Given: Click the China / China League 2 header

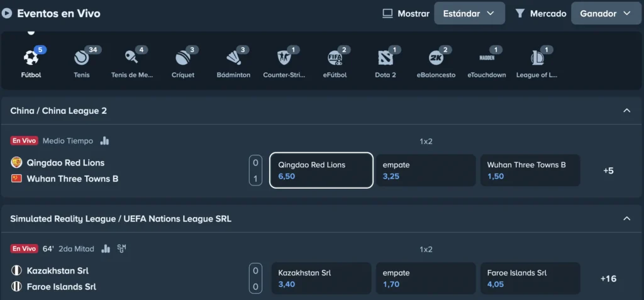Looking at the screenshot, I should click(58, 111).
